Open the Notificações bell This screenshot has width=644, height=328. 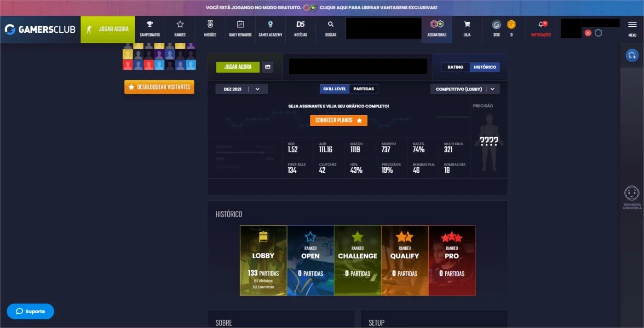click(541, 24)
